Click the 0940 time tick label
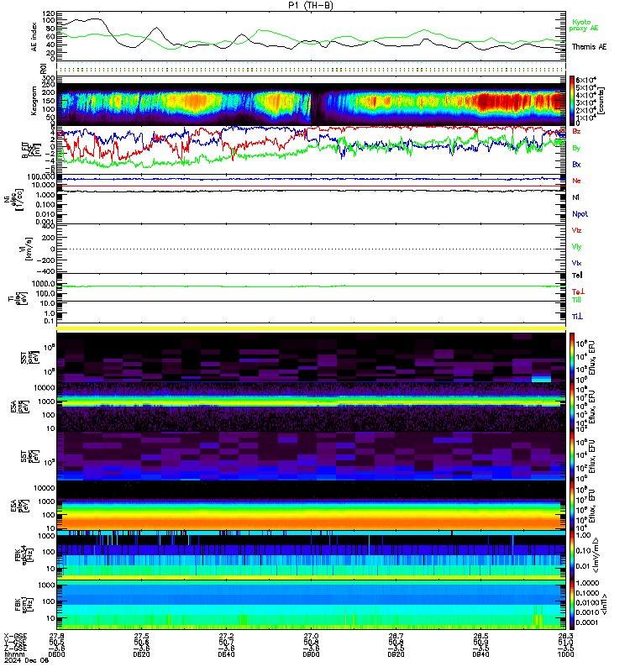The image size is (630, 672). [x=480, y=654]
